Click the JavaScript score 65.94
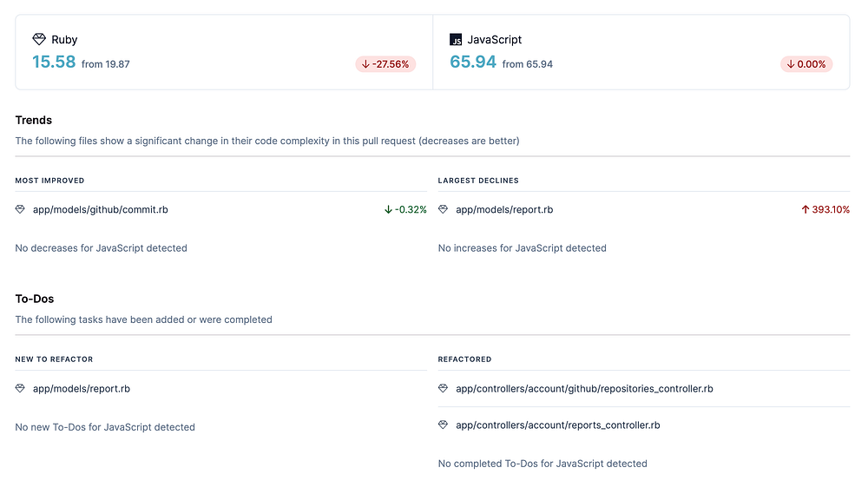This screenshot has width=868, height=494. coord(473,63)
